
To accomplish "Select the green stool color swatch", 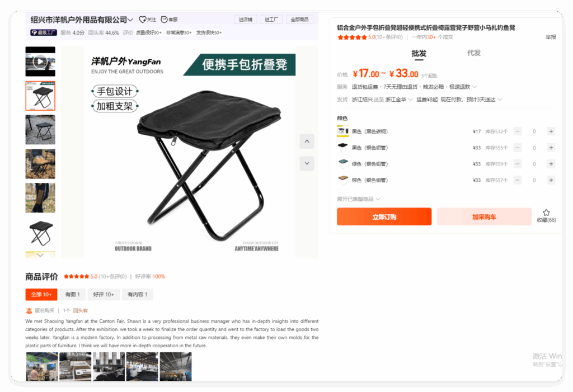I will click(343, 164).
